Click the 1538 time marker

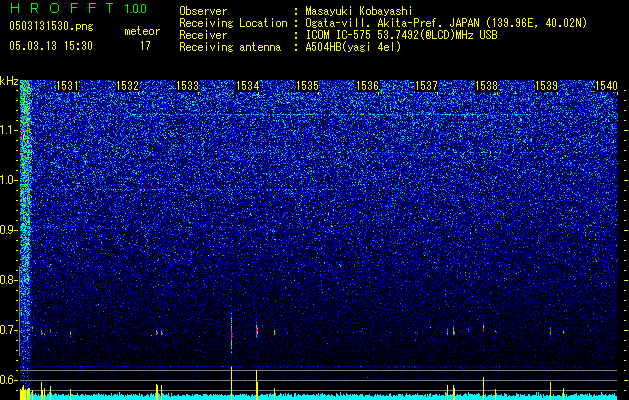coord(486,85)
